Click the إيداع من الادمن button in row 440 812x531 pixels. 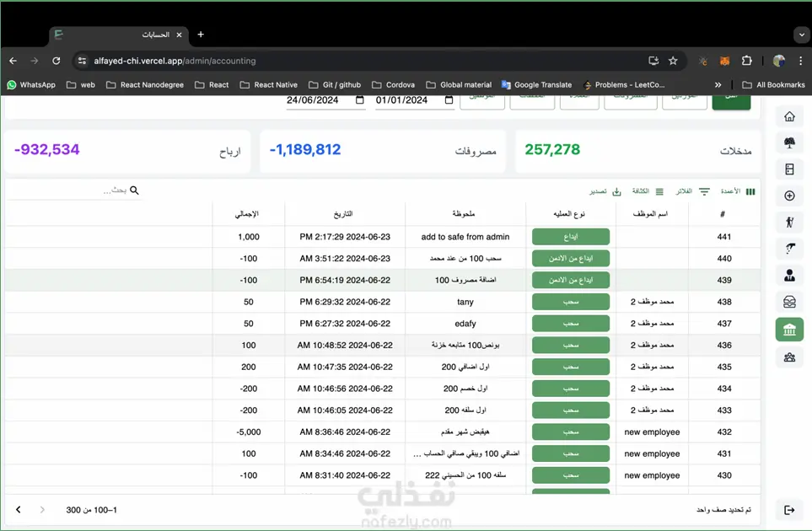pos(571,258)
